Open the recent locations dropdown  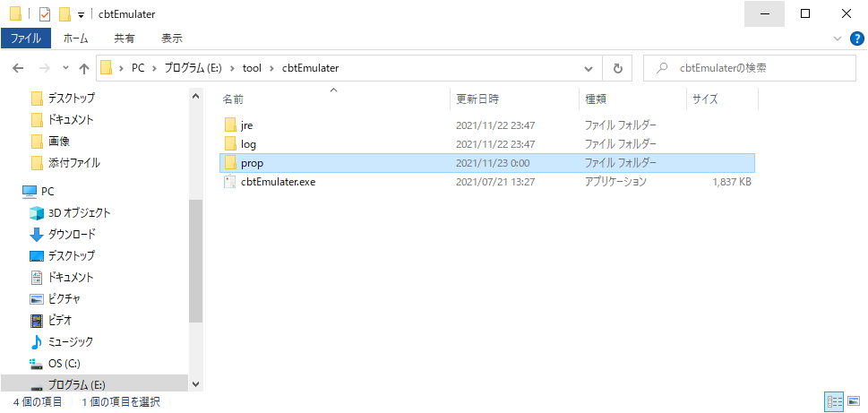[66, 68]
